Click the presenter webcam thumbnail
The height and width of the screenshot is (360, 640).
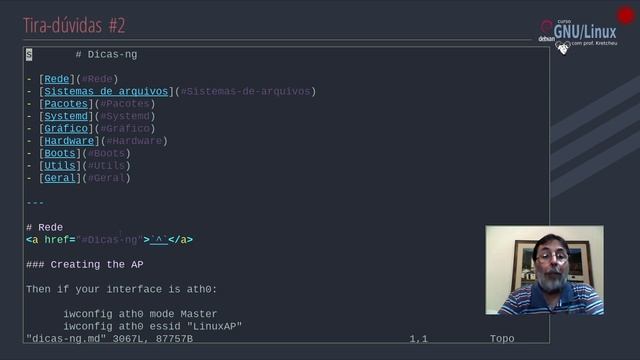point(544,270)
